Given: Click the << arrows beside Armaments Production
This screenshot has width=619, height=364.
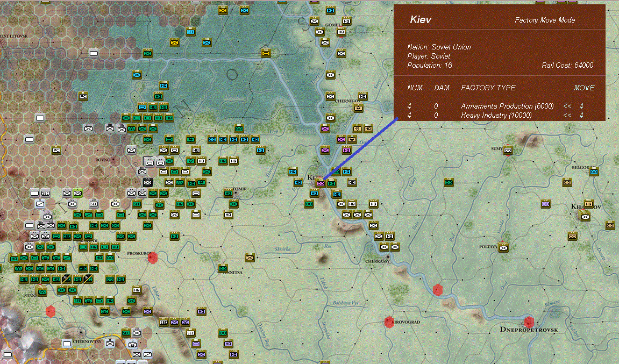Looking at the screenshot, I should click(567, 106).
